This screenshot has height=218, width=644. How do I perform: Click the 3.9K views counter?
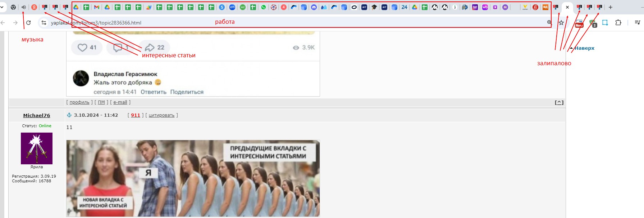(304, 48)
